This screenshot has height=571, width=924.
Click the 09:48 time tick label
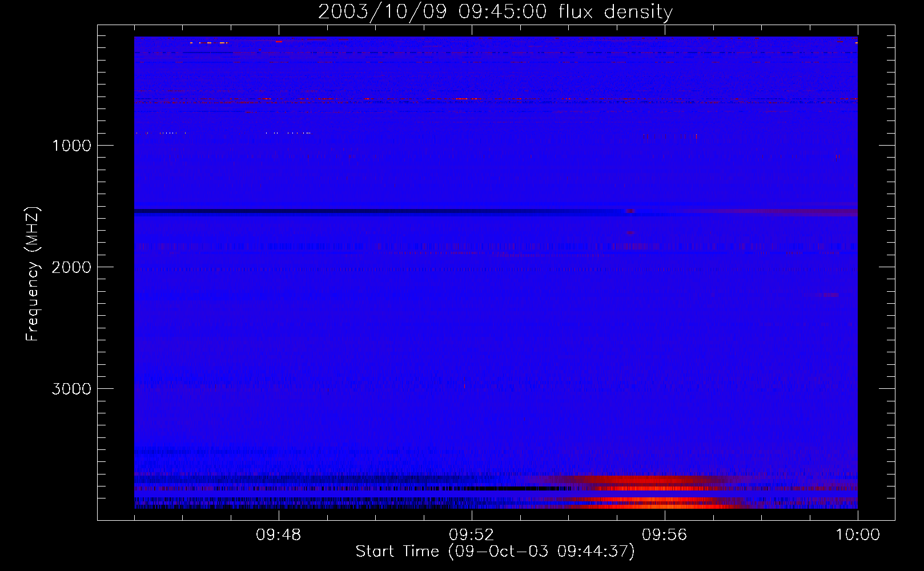[279, 535]
